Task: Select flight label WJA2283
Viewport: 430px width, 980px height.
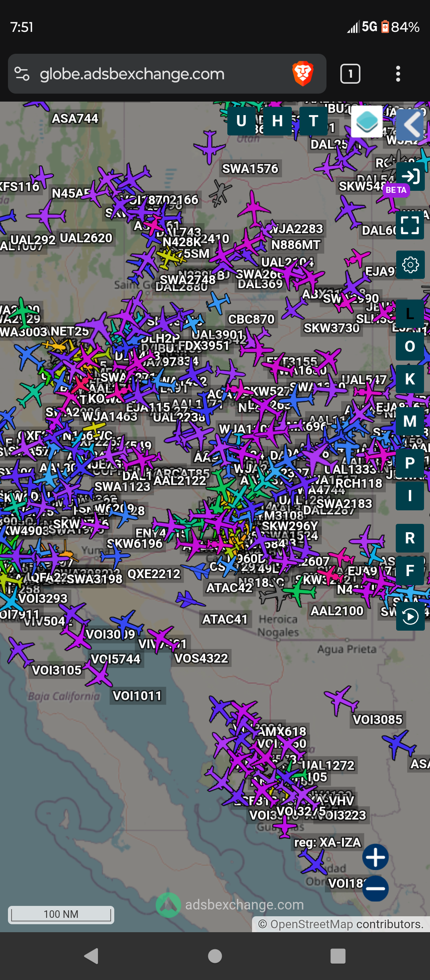Action: pyautogui.click(x=296, y=229)
